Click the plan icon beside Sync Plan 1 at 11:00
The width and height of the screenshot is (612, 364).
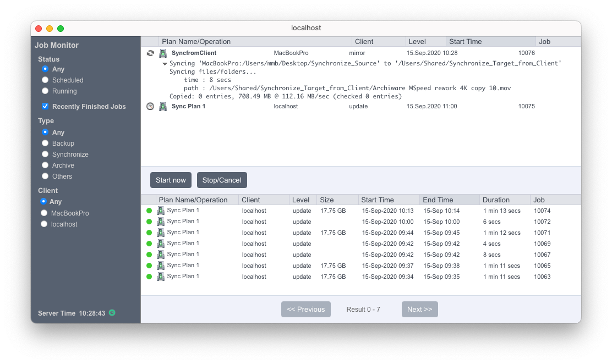pyautogui.click(x=163, y=106)
